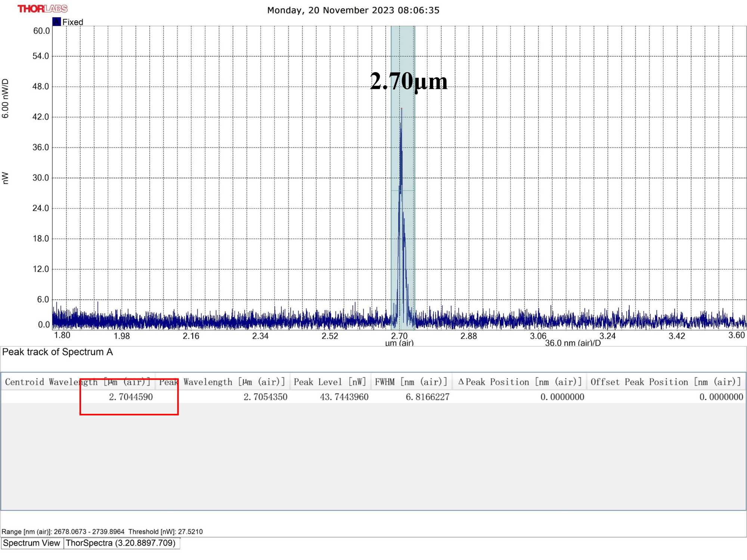Click the Range and Threshold status text

[102, 531]
